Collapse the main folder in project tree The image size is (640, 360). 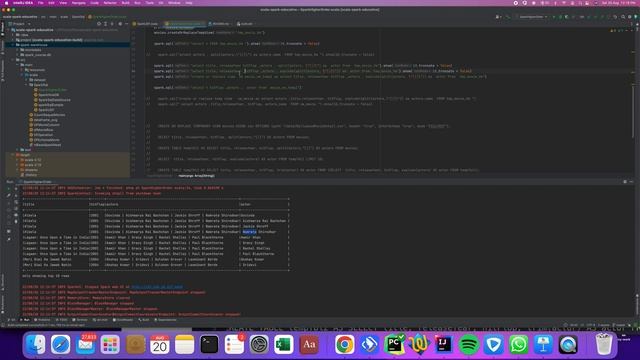pos(18,64)
